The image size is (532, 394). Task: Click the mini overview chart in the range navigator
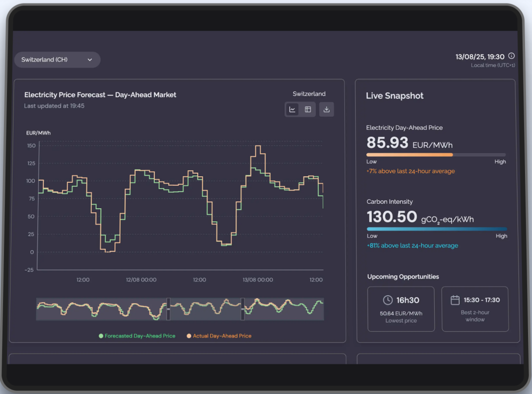[180, 309]
